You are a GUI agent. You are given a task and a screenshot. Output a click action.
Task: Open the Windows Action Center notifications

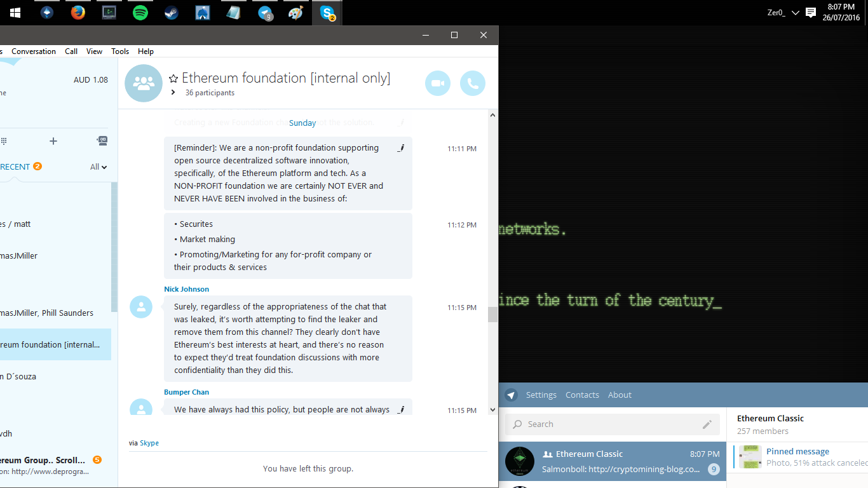(x=811, y=13)
